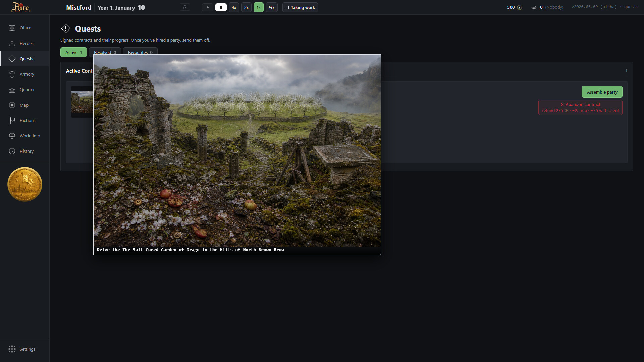Open the Heroes sidebar page

point(25,44)
